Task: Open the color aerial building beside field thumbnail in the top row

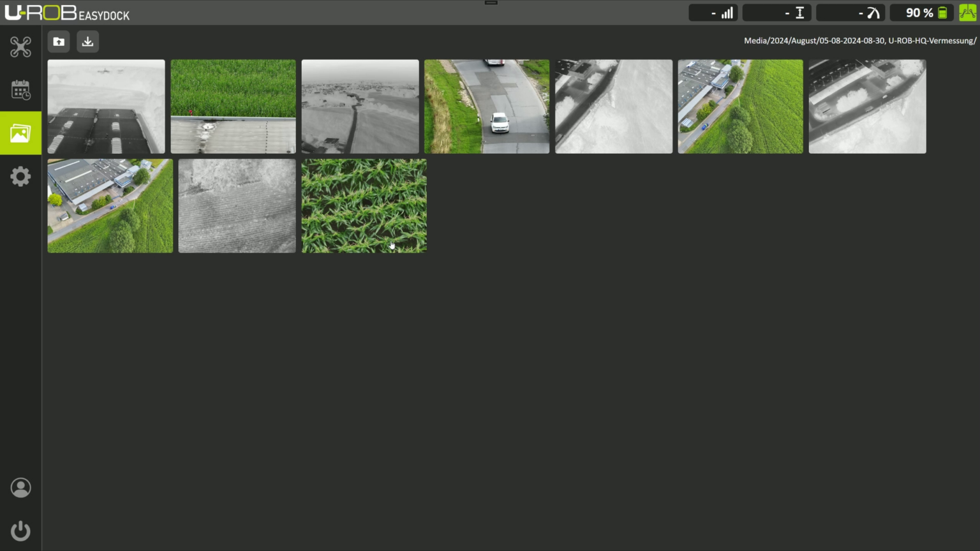Action: (740, 107)
